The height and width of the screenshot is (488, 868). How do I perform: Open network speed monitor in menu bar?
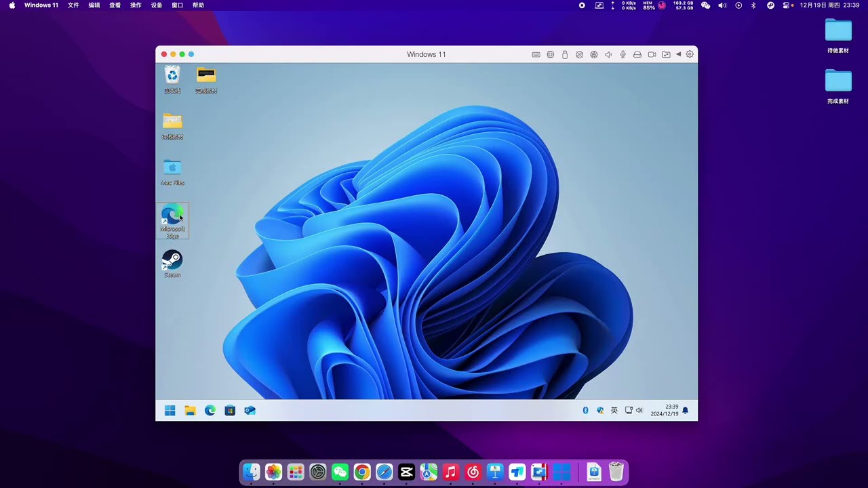624,5
